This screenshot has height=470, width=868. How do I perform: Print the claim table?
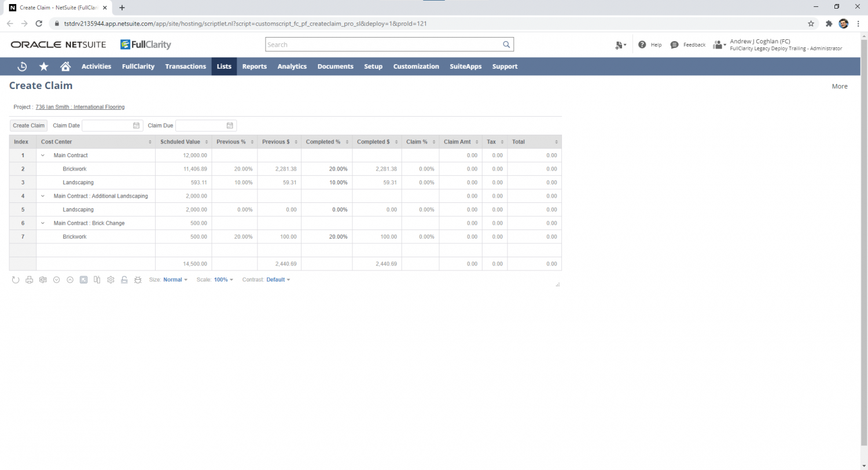click(29, 279)
